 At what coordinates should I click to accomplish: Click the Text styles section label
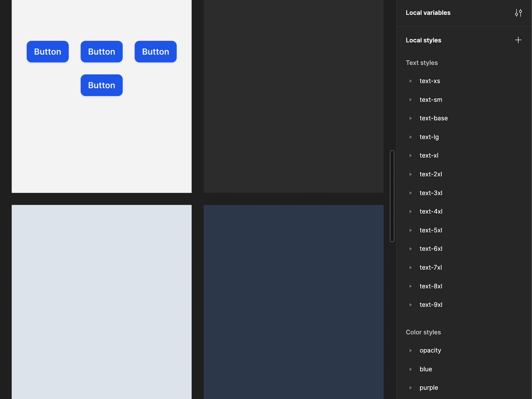(422, 63)
